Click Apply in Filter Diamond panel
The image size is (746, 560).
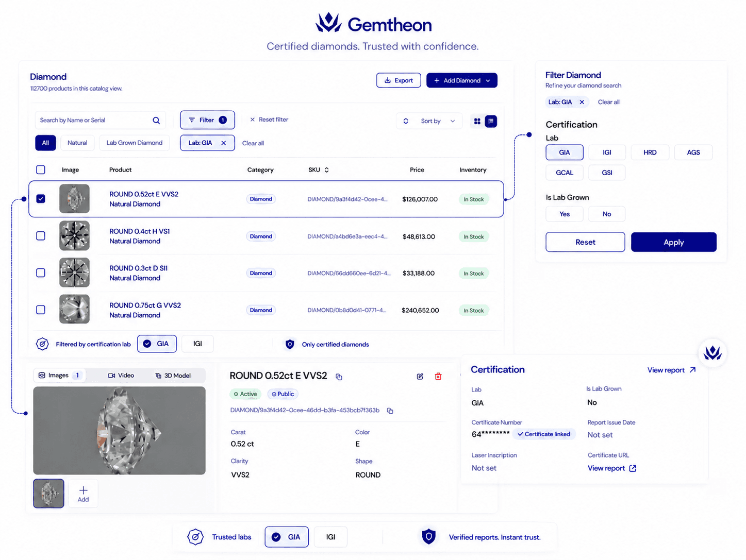(674, 242)
